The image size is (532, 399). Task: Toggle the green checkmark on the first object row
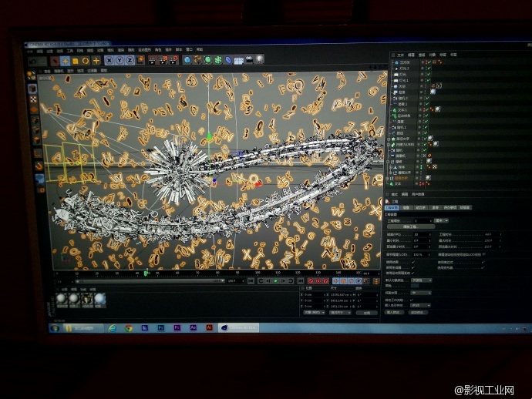(428, 62)
